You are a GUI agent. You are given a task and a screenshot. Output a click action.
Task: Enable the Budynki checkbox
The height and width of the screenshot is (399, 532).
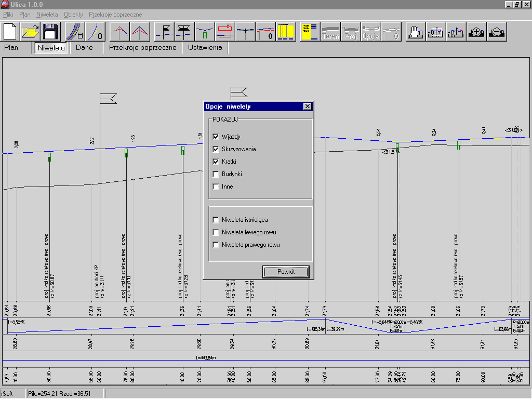(216, 174)
